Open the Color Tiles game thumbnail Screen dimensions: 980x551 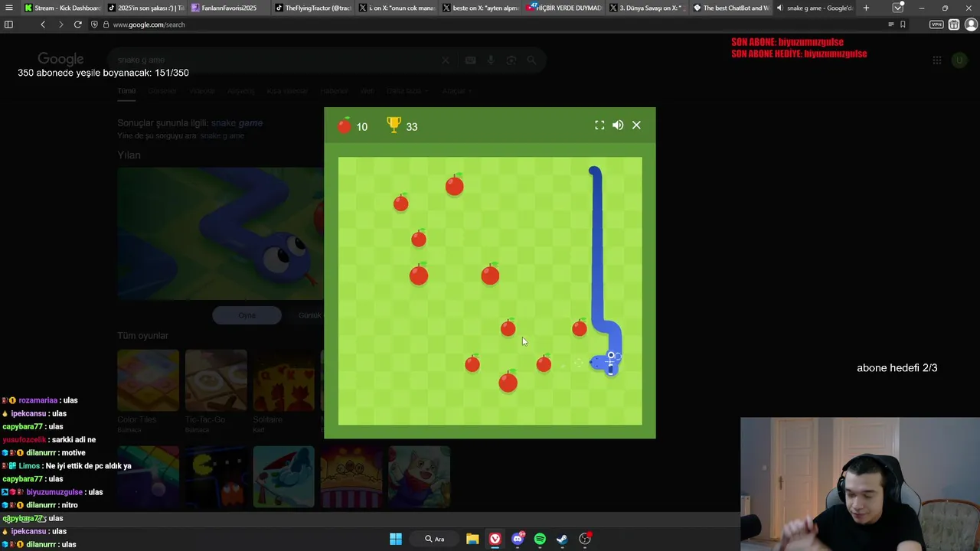148,380
